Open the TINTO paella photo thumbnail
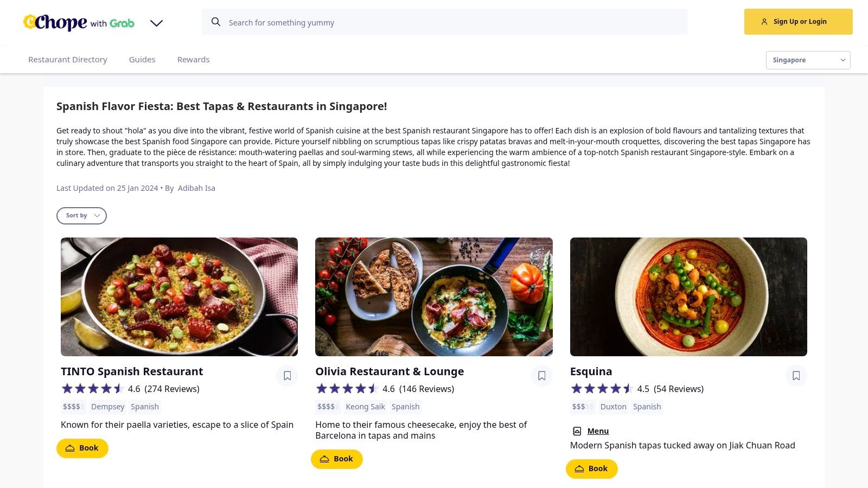This screenshot has height=488, width=868. click(179, 297)
